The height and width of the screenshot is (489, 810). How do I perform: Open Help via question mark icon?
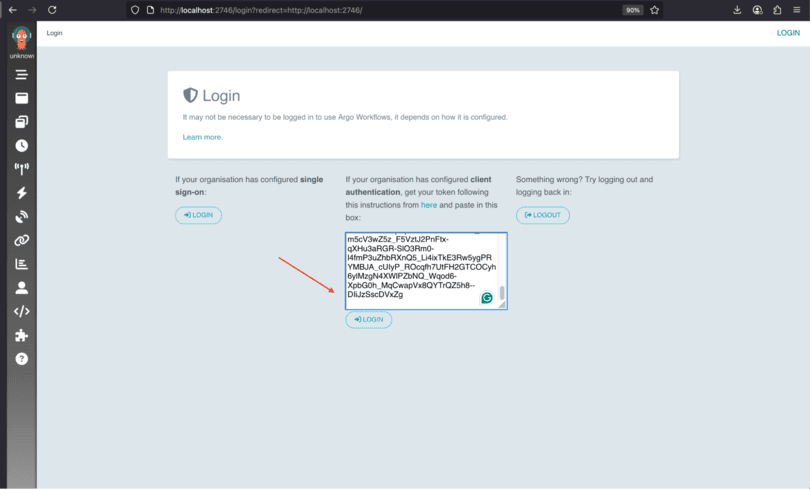coord(22,359)
